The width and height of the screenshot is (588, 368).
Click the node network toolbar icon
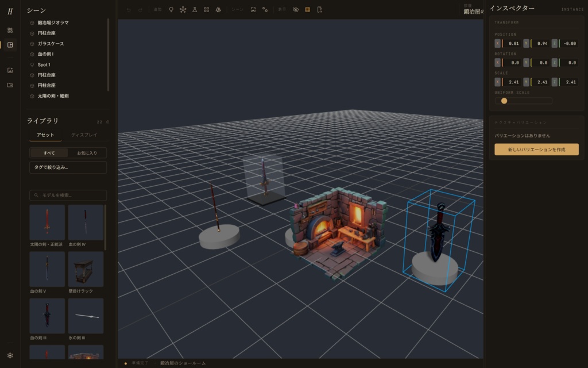[183, 10]
